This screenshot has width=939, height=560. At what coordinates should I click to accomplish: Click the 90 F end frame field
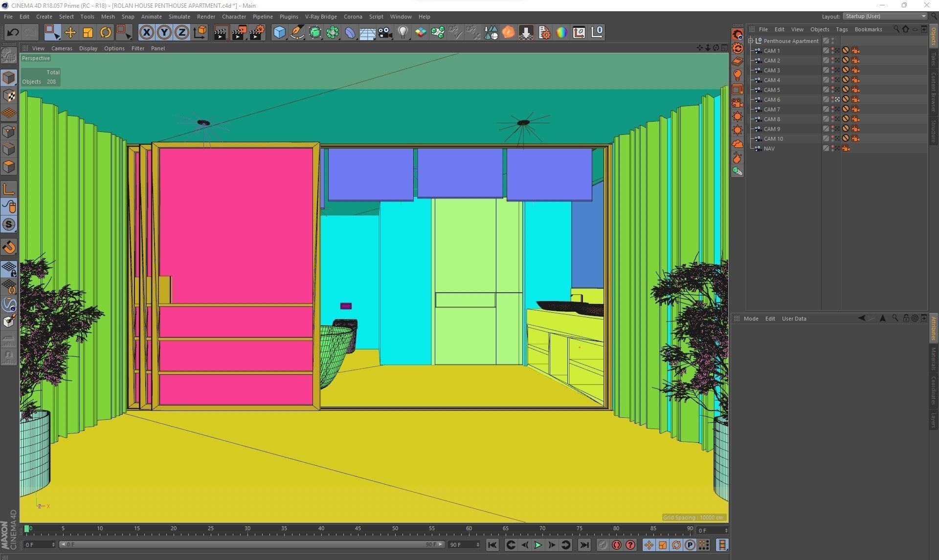point(465,544)
